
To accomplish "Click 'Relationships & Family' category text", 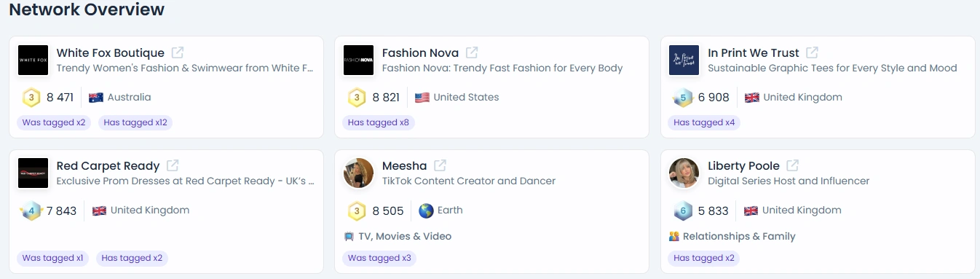I will (739, 236).
